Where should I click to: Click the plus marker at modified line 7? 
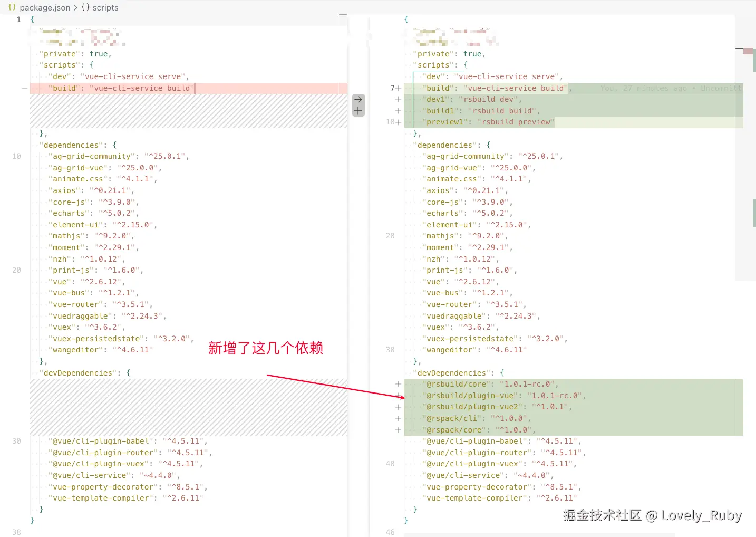coord(398,88)
